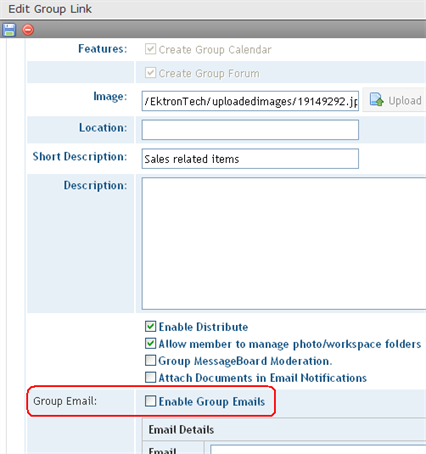Click the Save floppy disk icon
This screenshot has height=454, width=426.
(x=9, y=30)
